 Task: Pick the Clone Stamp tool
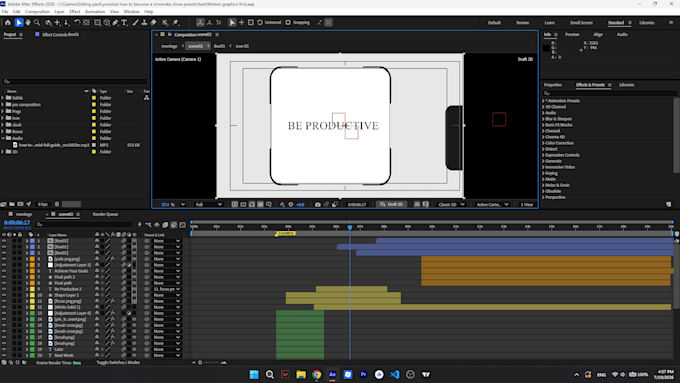tap(144, 23)
